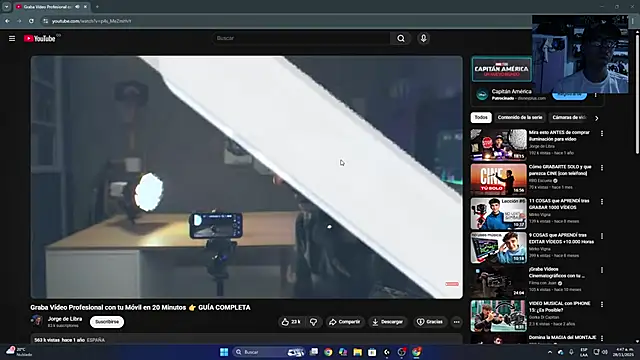
Task: Open options for 'VIDEO MUSICAL con IPHONE' video
Action: [602, 304]
